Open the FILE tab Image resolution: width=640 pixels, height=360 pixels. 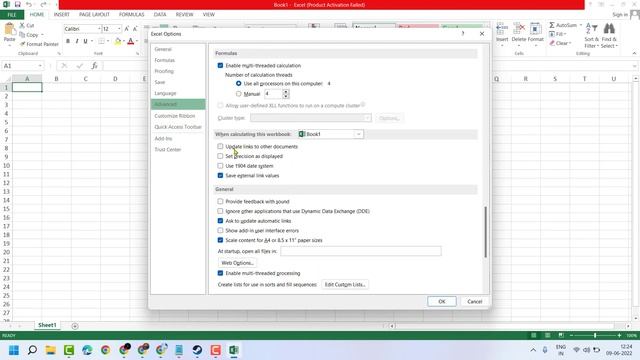[12, 15]
